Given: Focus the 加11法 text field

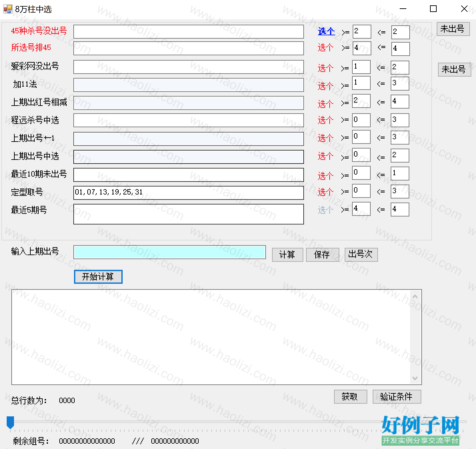Looking at the screenshot, I should coord(189,85).
